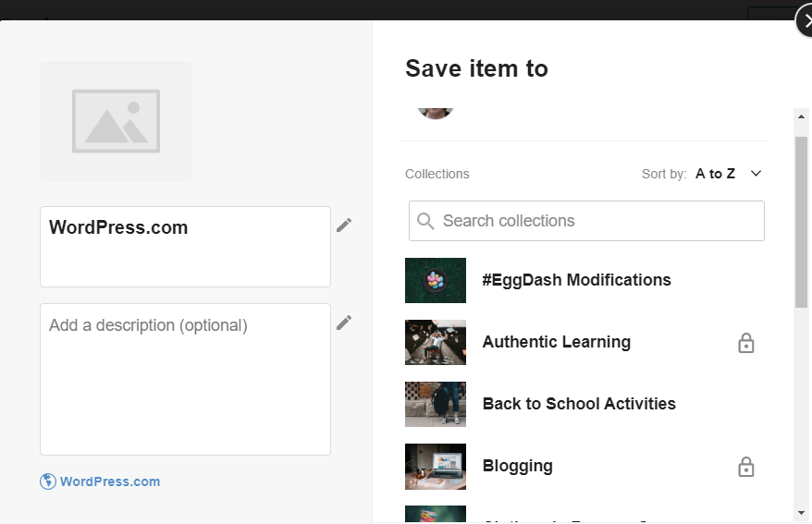This screenshot has height=524, width=812.
Task: Save item to Authentic Learning collection
Action: pos(556,342)
